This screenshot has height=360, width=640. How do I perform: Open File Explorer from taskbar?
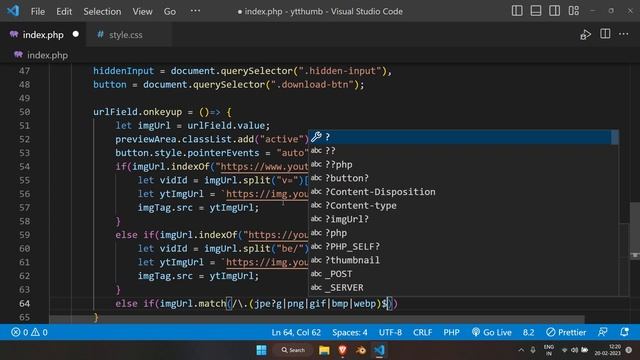click(x=324, y=350)
